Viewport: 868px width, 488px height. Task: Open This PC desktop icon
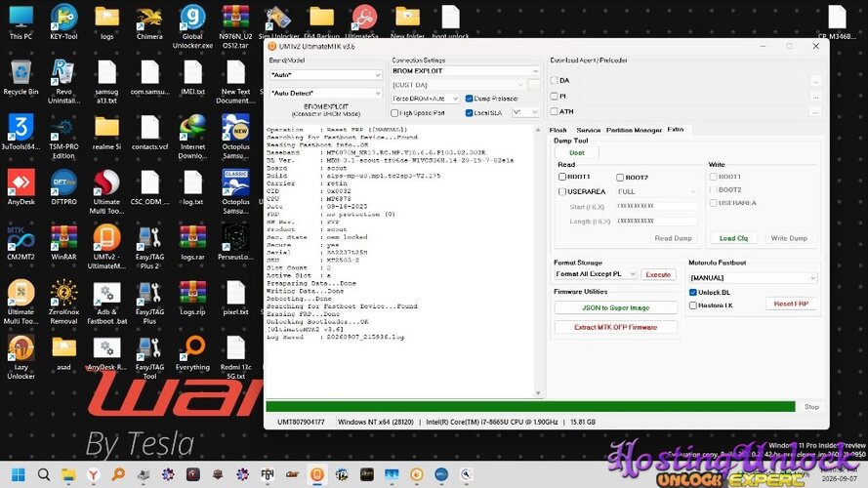21,22
